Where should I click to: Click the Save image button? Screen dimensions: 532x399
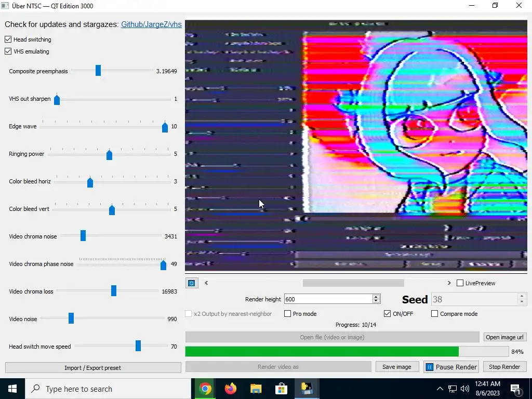pyautogui.click(x=396, y=367)
